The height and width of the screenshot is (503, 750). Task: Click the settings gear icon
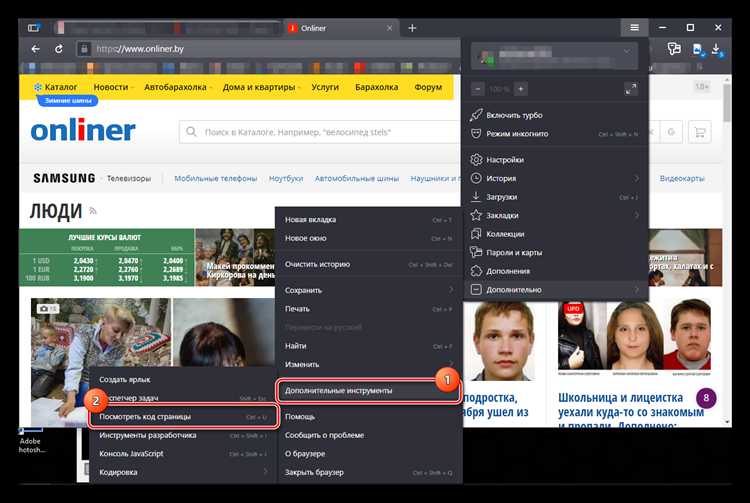pos(476,160)
